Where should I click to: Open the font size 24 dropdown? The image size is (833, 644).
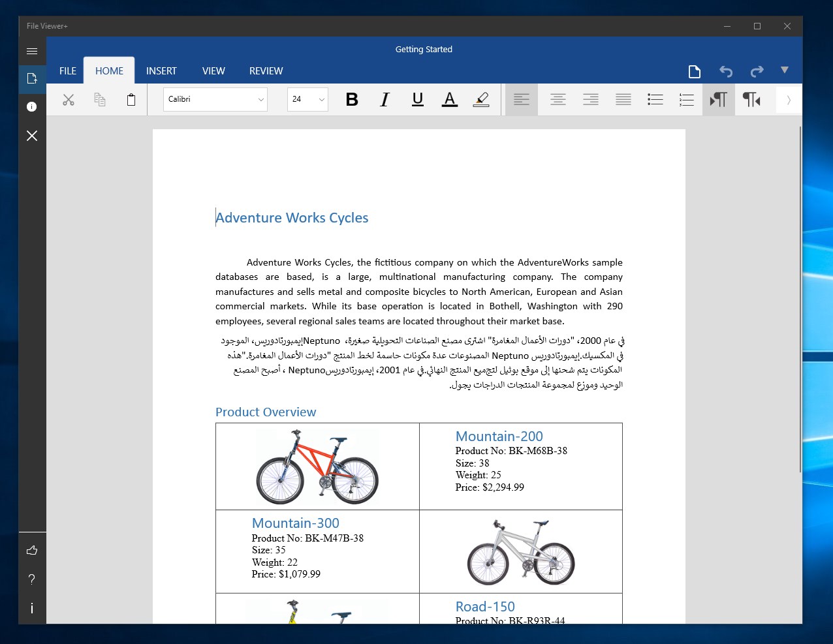[307, 99]
